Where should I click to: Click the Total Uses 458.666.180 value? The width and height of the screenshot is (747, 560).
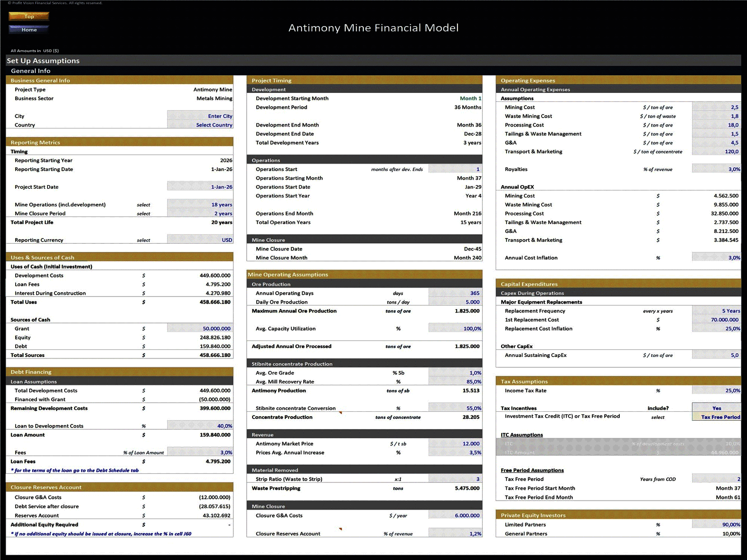pos(215,302)
